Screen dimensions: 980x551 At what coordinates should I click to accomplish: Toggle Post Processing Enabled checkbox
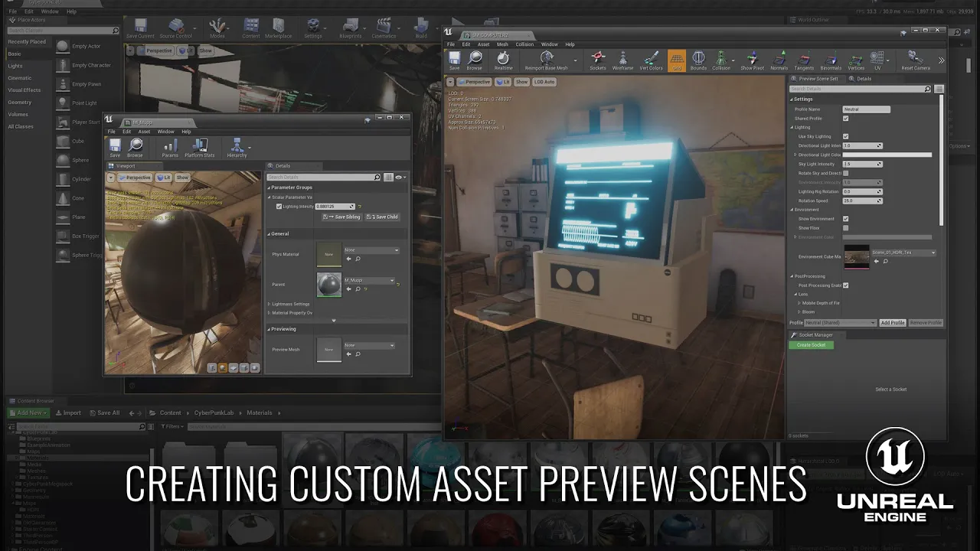845,285
